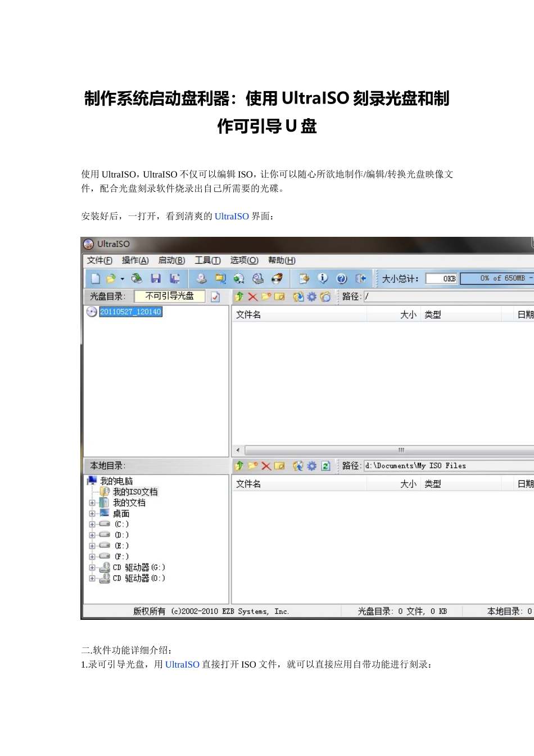
Task: Click the 0% of 650MB capacity bar
Action: coord(497,278)
